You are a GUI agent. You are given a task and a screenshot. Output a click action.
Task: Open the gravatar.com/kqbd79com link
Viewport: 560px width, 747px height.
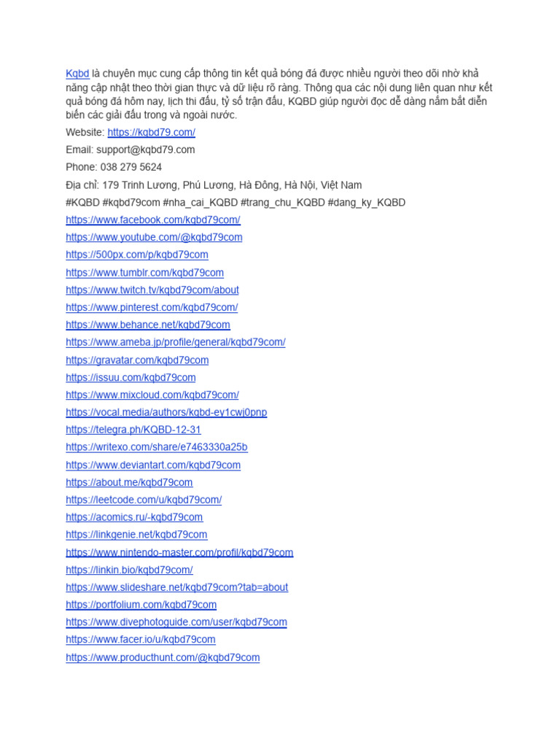137,360
